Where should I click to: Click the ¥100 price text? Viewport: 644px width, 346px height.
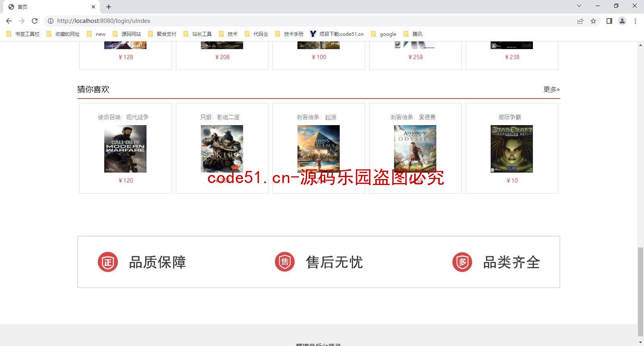[319, 57]
